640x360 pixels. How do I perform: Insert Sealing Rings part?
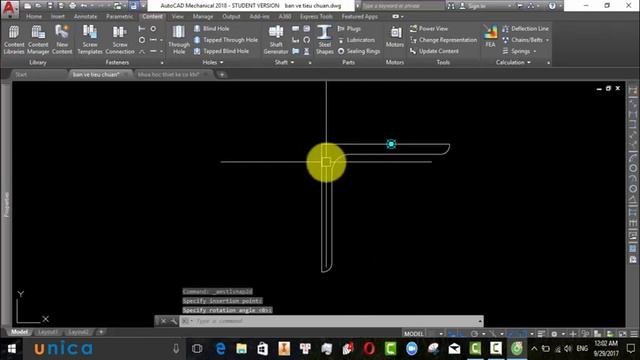[359, 51]
